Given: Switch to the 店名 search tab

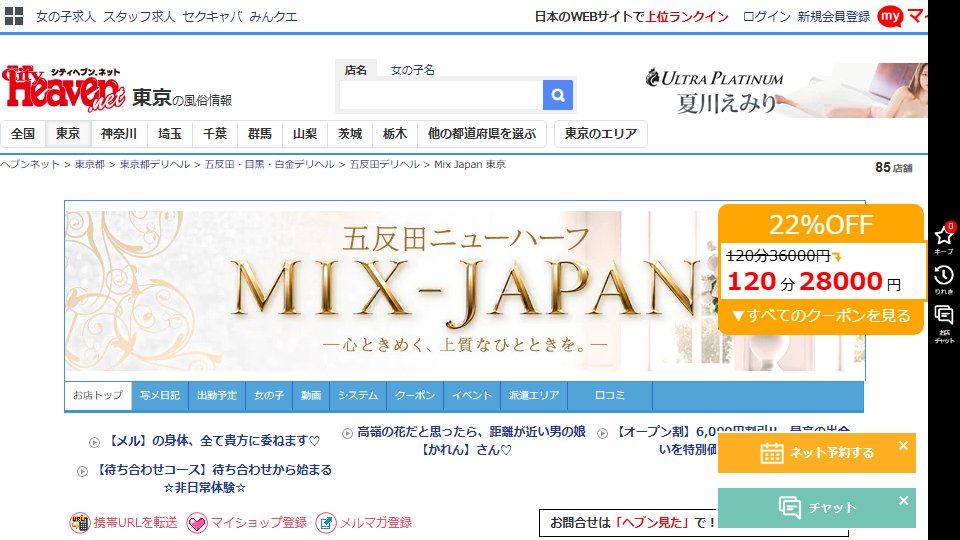Looking at the screenshot, I should click(x=356, y=70).
